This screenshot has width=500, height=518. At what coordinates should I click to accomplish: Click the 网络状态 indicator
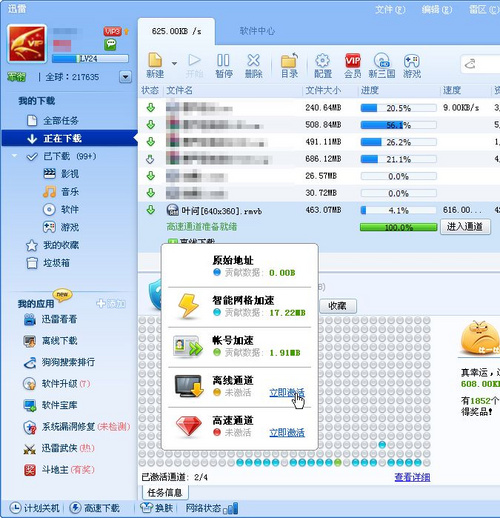coord(211,508)
